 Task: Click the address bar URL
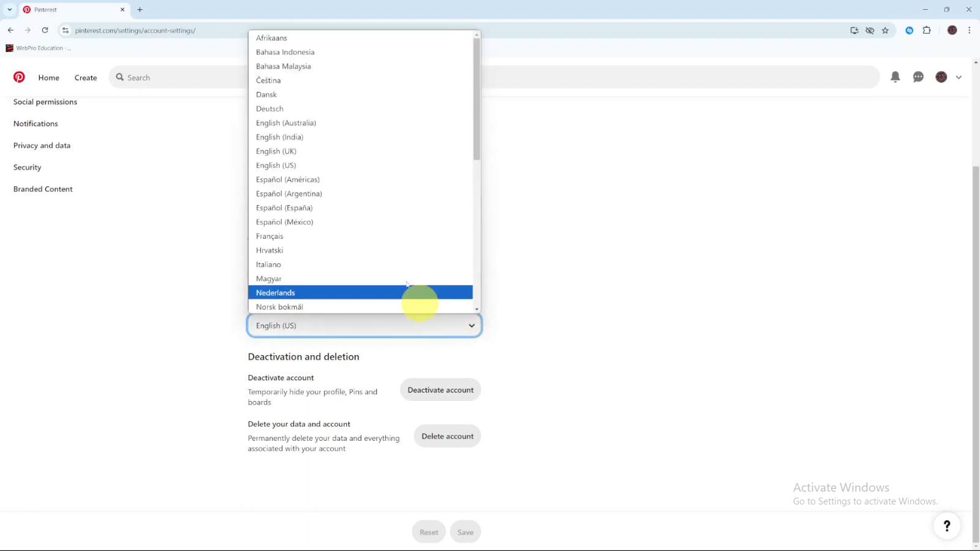coord(135,31)
